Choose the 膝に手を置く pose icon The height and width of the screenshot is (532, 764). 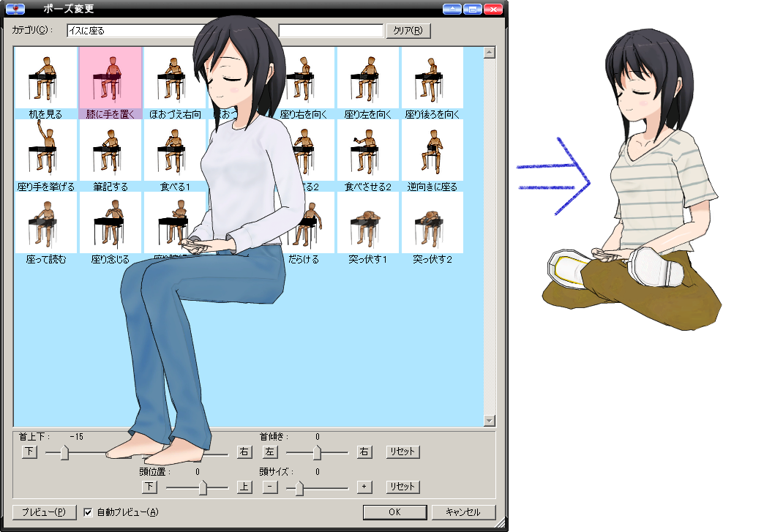(x=110, y=78)
